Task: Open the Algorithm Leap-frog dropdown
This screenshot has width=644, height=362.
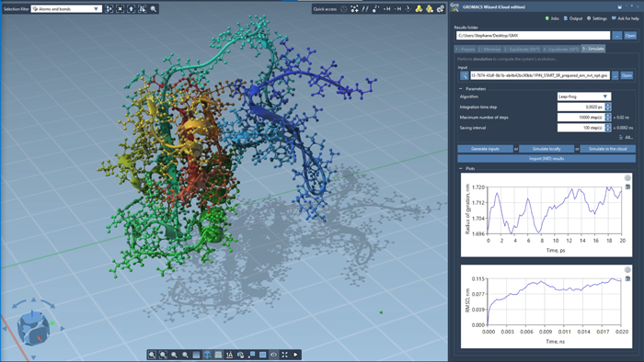Action: [x=584, y=96]
